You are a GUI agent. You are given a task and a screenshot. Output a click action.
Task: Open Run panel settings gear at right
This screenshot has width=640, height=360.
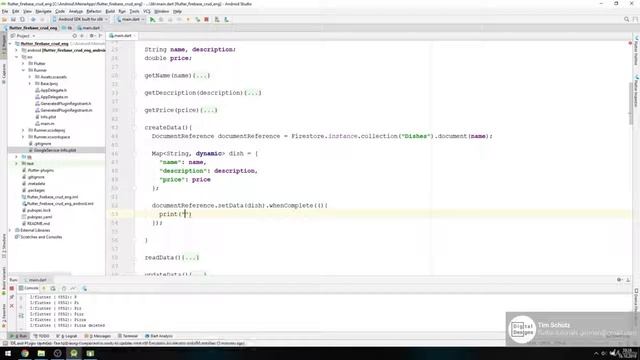coord(619,280)
